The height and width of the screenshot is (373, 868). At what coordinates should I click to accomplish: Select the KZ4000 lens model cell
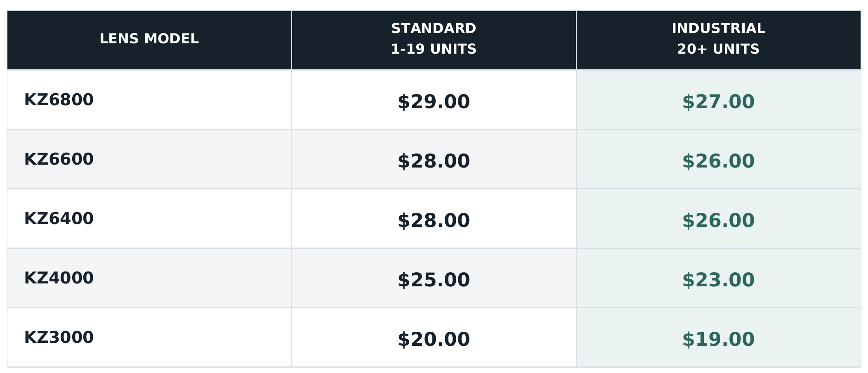coord(149,278)
